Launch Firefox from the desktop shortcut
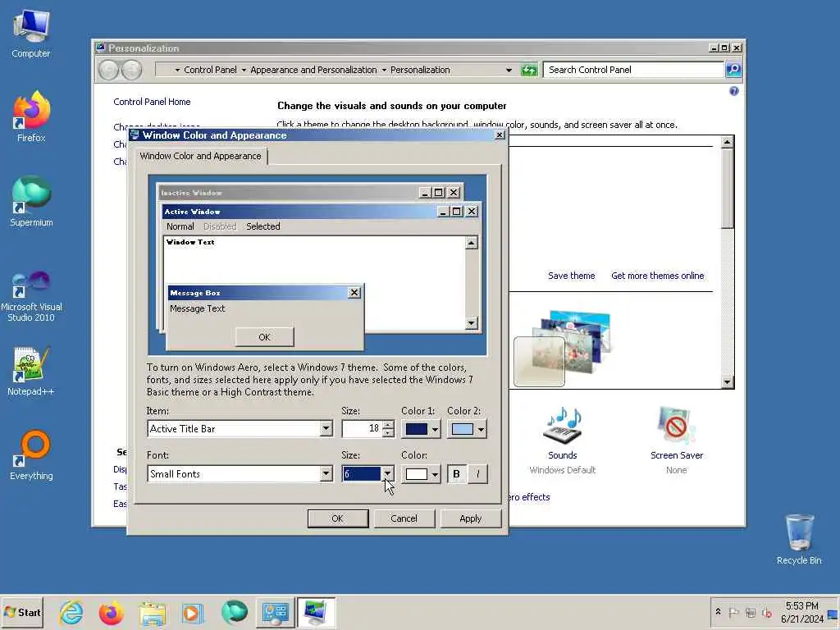The height and width of the screenshot is (630, 840). point(31,116)
